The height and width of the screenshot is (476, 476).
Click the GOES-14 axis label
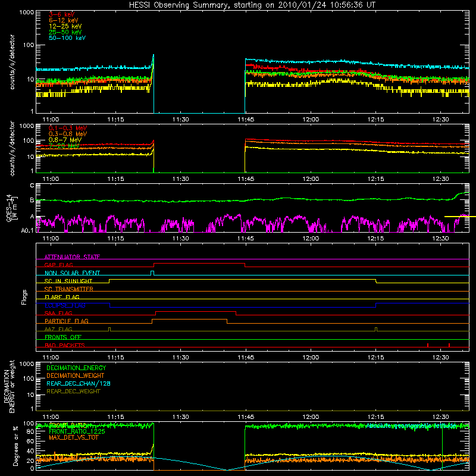coord(12,208)
